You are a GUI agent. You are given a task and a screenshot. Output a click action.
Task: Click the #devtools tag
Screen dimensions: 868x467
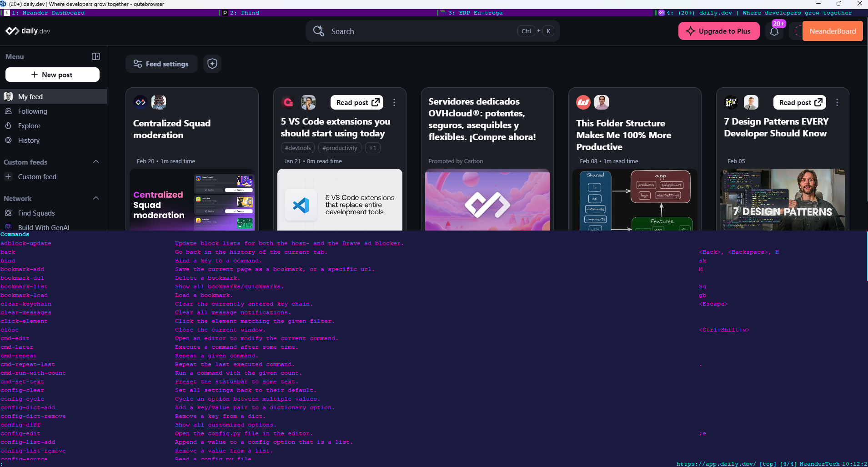coord(298,148)
